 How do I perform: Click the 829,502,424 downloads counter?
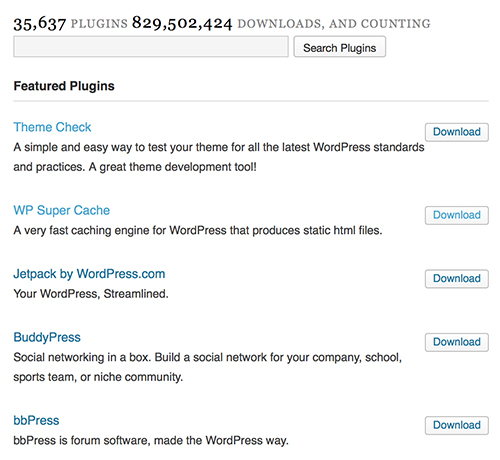coord(281,23)
